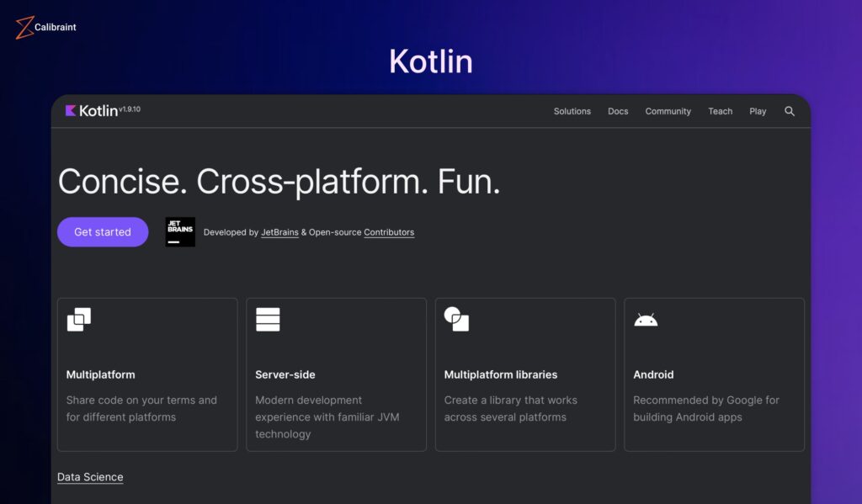Open the Play menu item
Viewport: 862px width, 504px height.
point(758,111)
